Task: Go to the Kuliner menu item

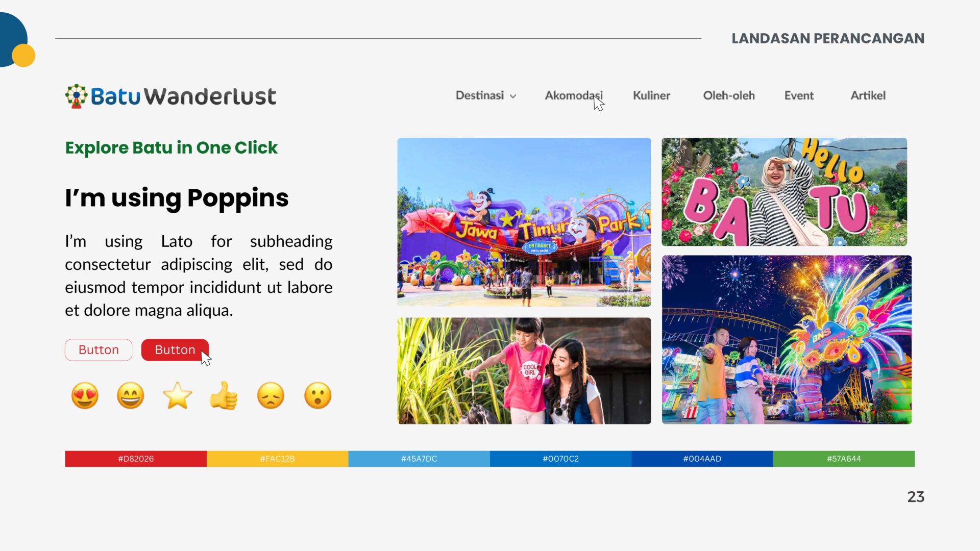Action: (x=651, y=95)
